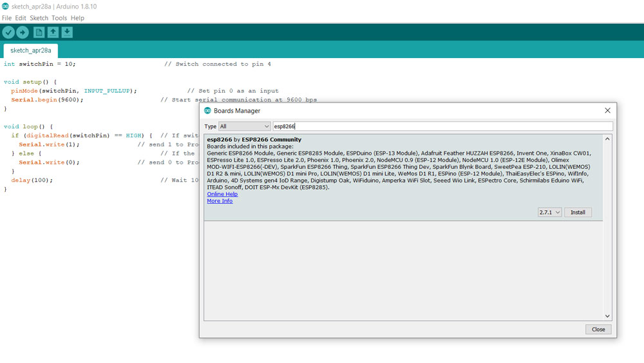Click the Serial.write(1); code line
The height and width of the screenshot is (363, 644).
click(50, 144)
